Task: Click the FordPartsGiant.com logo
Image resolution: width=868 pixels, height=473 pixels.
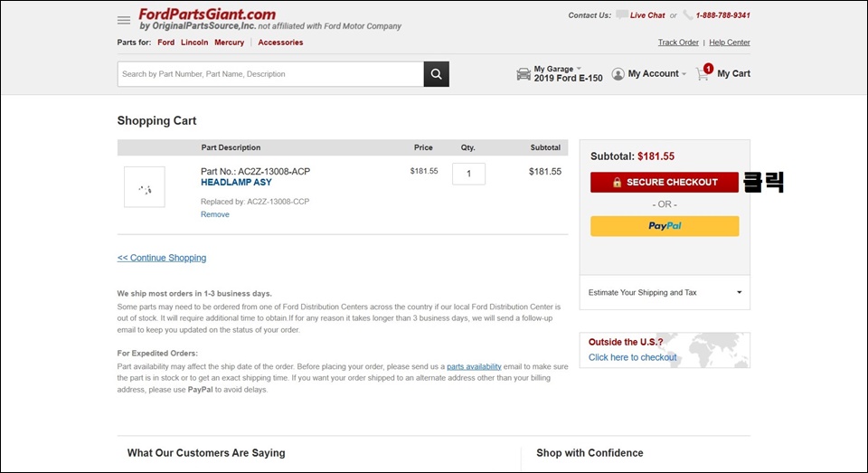Action: 207,14
